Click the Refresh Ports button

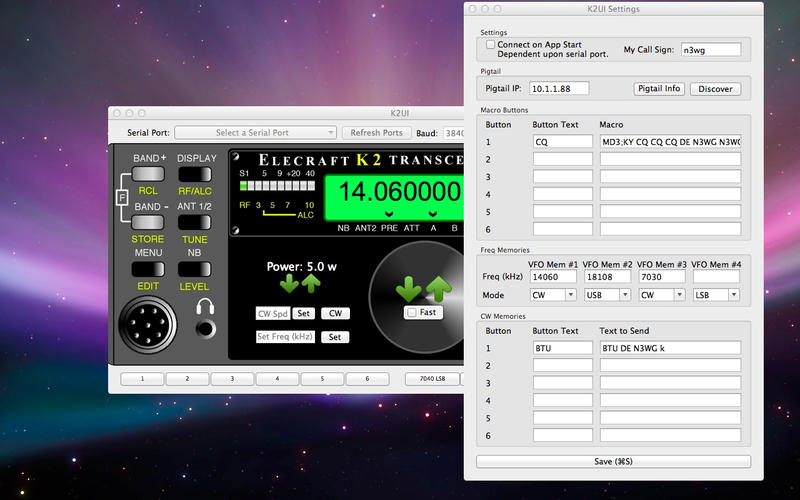(x=378, y=132)
